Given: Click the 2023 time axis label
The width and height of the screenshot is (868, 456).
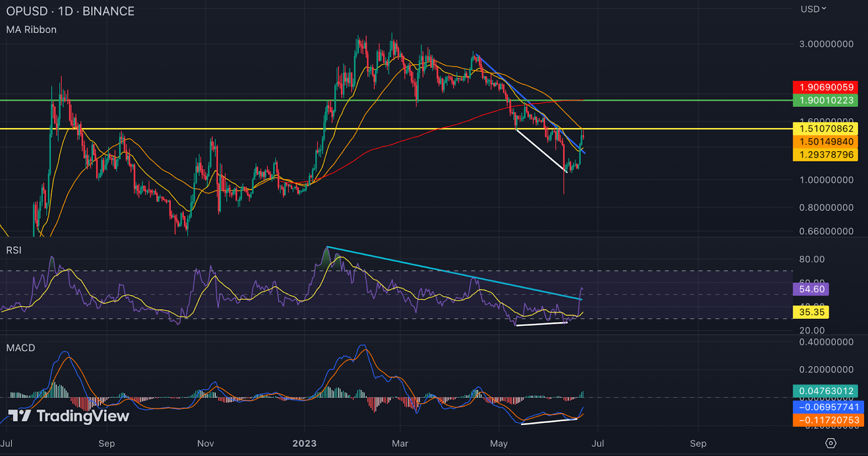Looking at the screenshot, I should point(304,444).
